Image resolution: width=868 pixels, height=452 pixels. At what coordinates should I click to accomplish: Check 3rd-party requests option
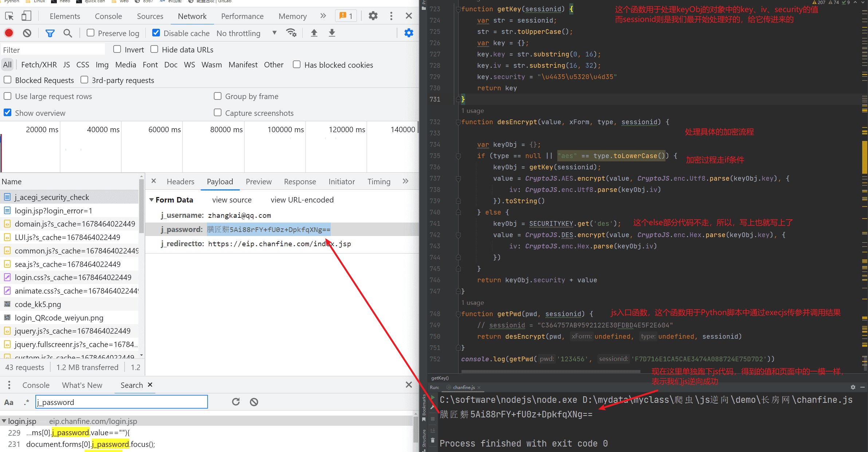coord(84,80)
